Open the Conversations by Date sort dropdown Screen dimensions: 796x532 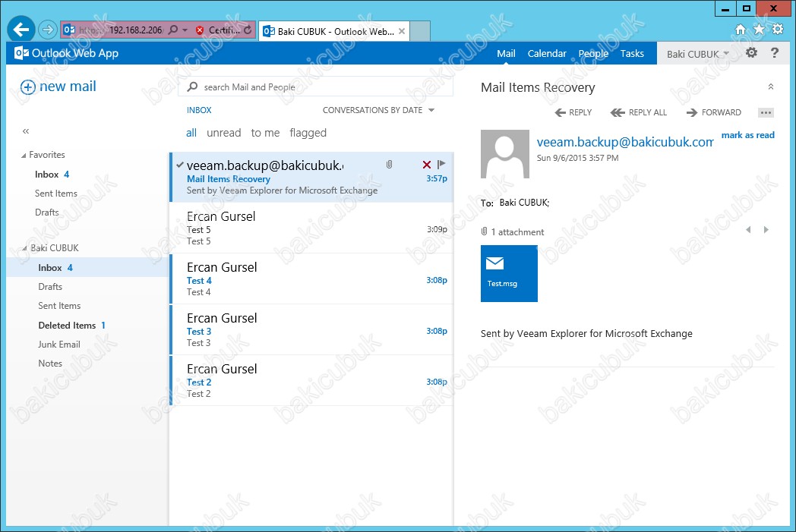click(x=379, y=110)
